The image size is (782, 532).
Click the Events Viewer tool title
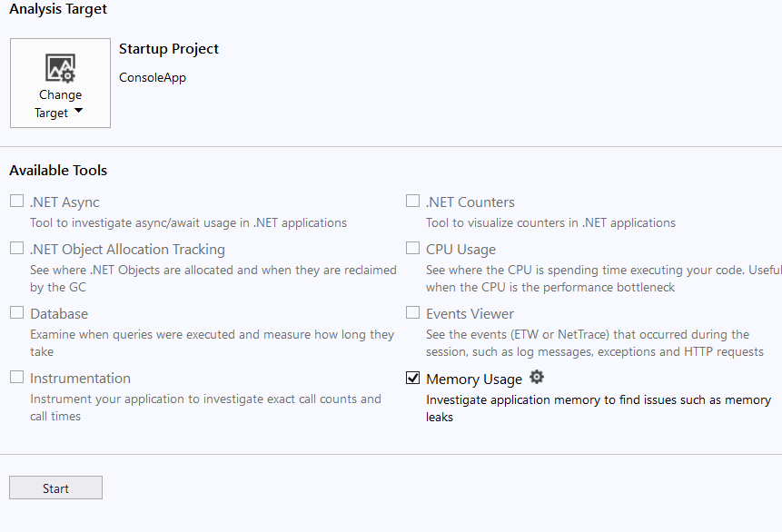click(x=470, y=312)
